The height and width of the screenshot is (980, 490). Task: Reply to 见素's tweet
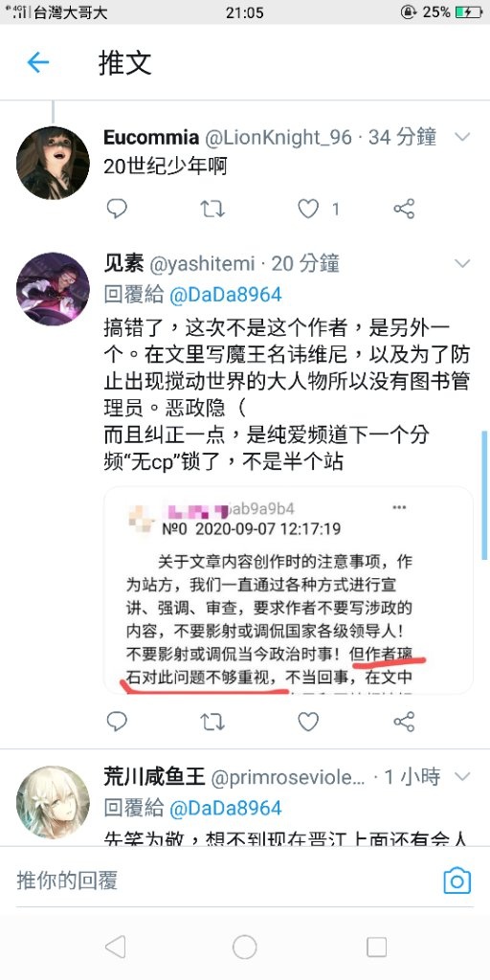pos(117,722)
